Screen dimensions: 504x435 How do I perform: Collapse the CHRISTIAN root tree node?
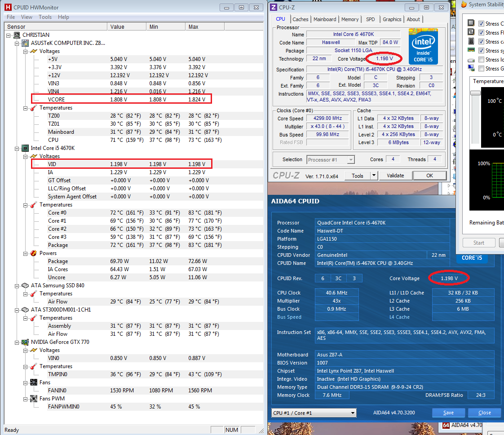[9, 35]
